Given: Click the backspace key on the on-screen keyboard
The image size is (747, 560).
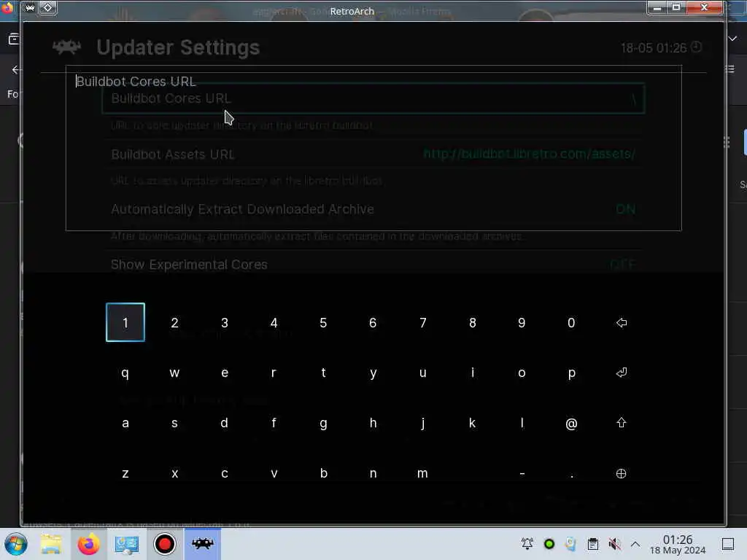Looking at the screenshot, I should point(621,322).
